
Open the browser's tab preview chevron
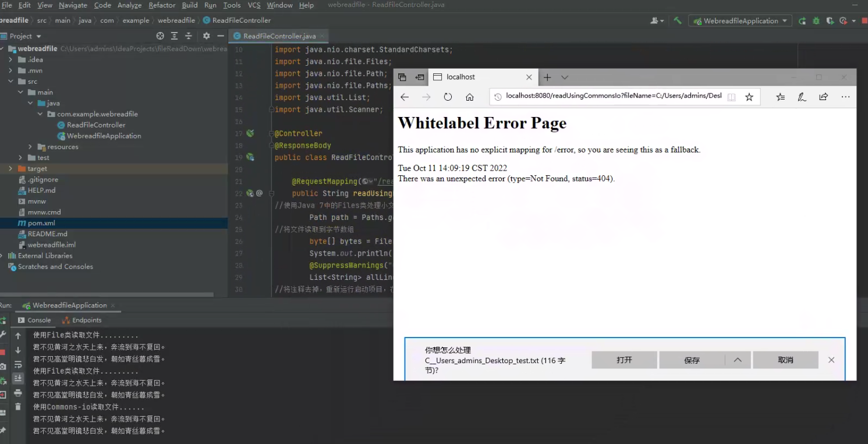(x=565, y=77)
